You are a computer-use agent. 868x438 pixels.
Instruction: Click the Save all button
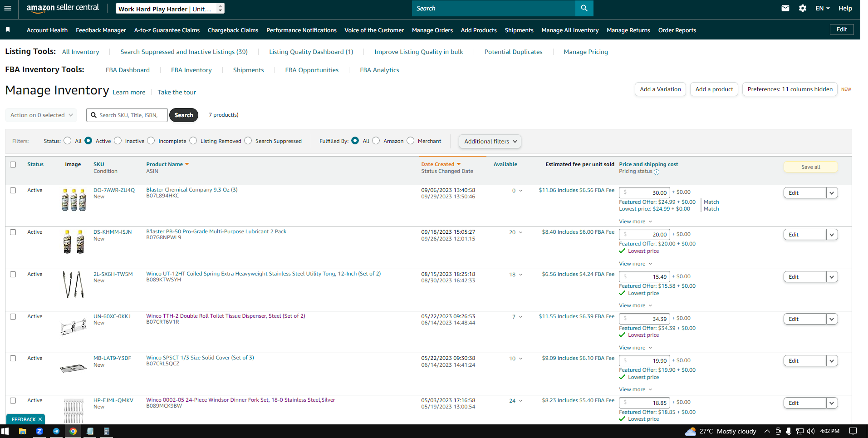(810, 167)
